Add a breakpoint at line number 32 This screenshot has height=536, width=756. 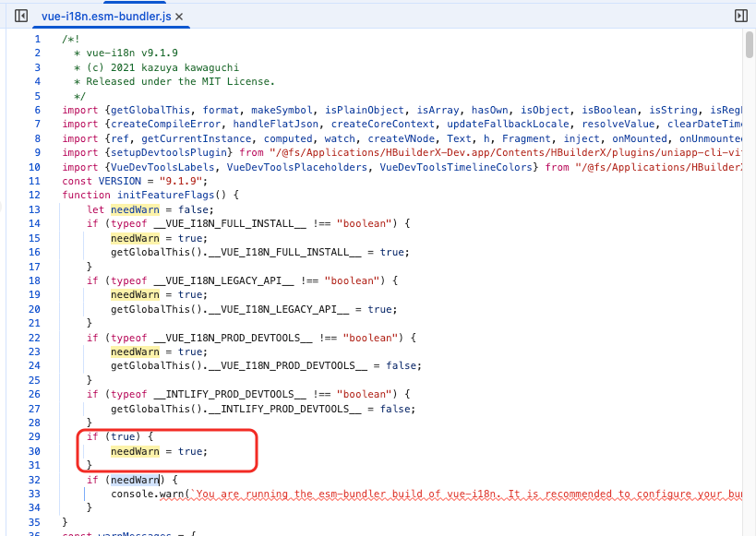tap(35, 480)
